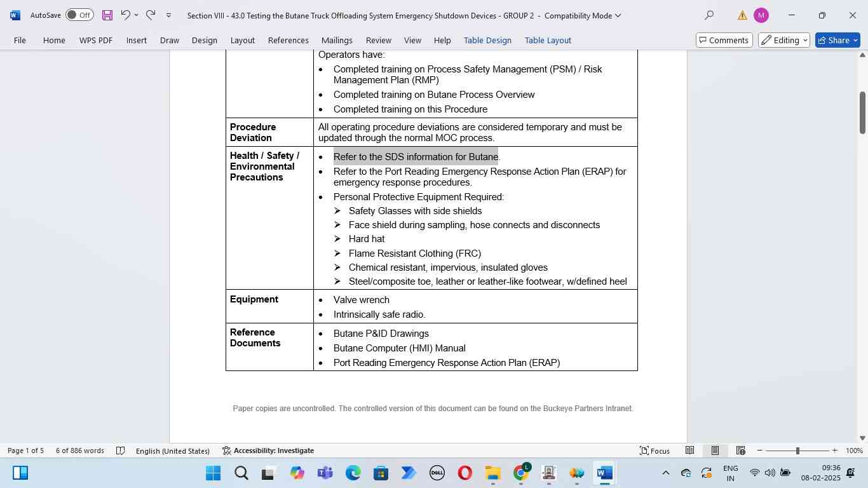Image resolution: width=868 pixels, height=488 pixels.
Task: Open Microsoft Edge from taskbar
Action: (x=353, y=473)
